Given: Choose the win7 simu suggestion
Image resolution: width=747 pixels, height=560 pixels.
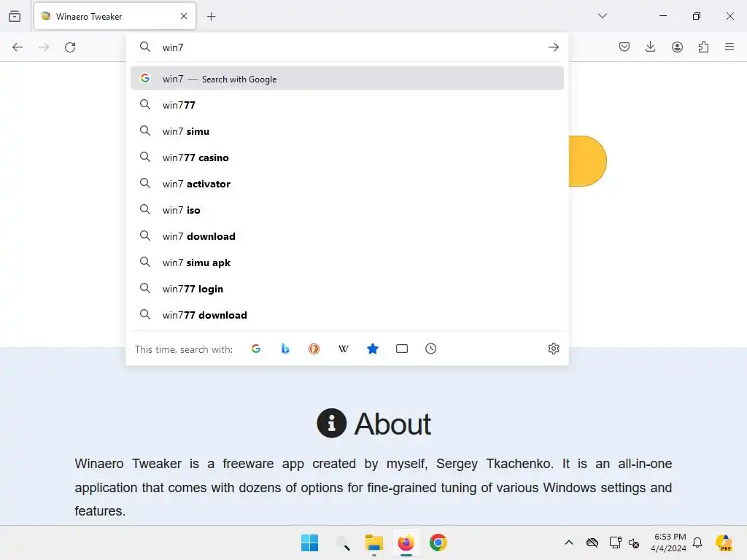Looking at the screenshot, I should coord(347,131).
